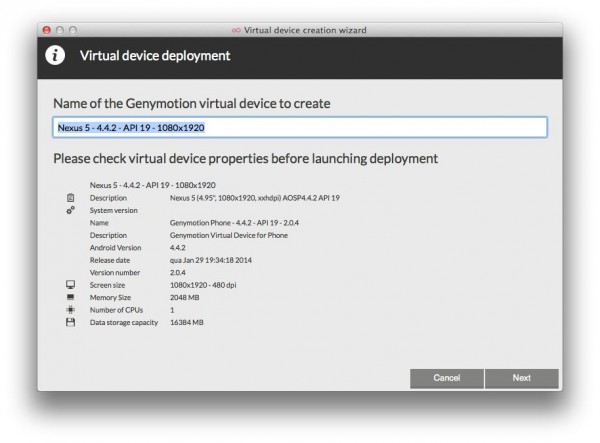Click Next to launch deployment
600x443 pixels.
pos(522,378)
